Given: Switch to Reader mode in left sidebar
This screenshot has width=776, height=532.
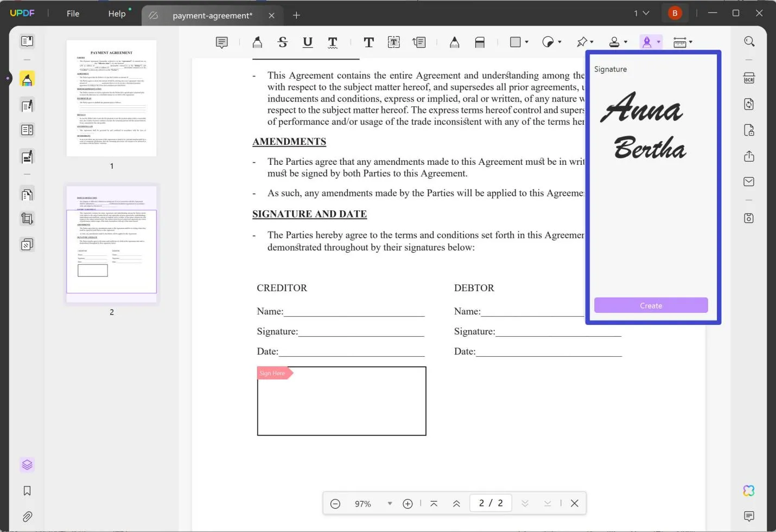Looking at the screenshot, I should click(x=27, y=41).
